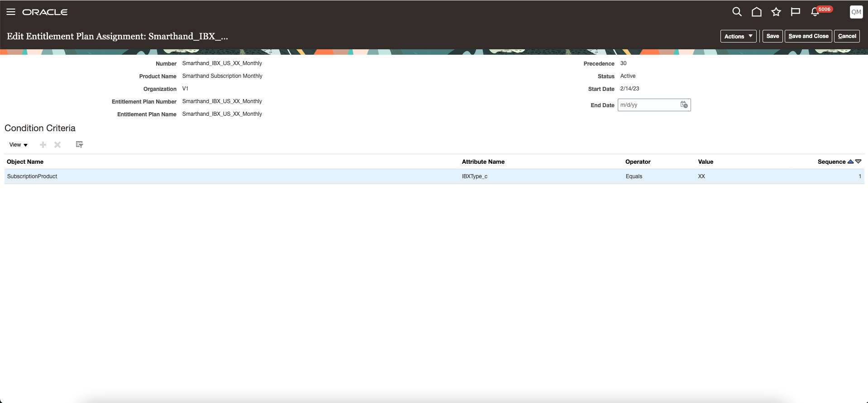This screenshot has width=868, height=403.
Task: Add a condition criteria row
Action: [43, 145]
